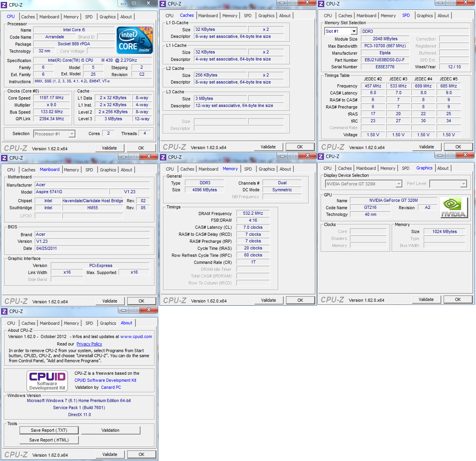Click the Havendale/Clarkdale Host Bridge chipset field
The height and width of the screenshot is (461, 476).
coord(92,201)
